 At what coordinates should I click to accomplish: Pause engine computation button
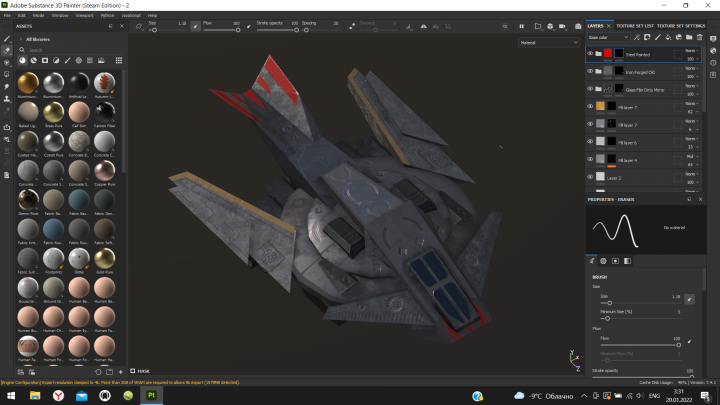point(522,26)
